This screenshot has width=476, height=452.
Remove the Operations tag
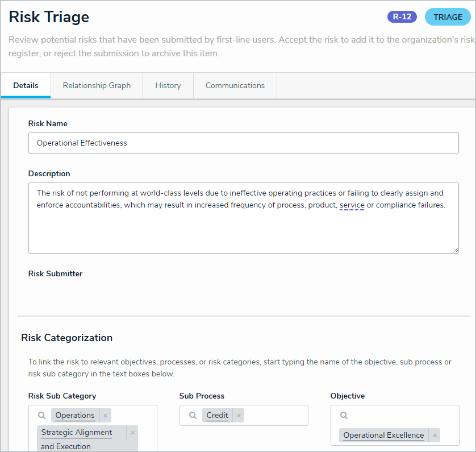[x=106, y=416]
